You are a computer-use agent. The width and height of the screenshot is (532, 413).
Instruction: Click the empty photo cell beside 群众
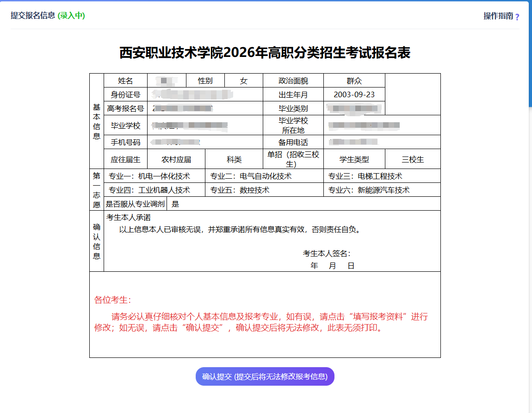(413, 94)
